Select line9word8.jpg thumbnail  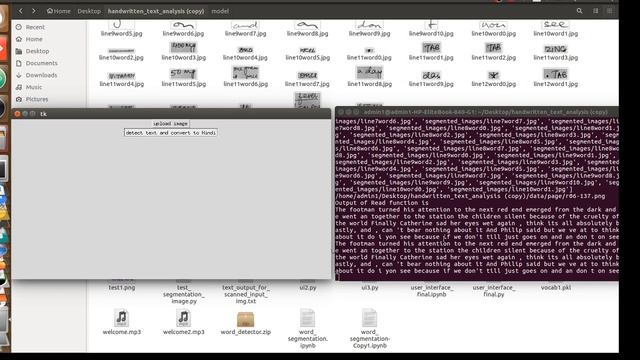point(307,24)
